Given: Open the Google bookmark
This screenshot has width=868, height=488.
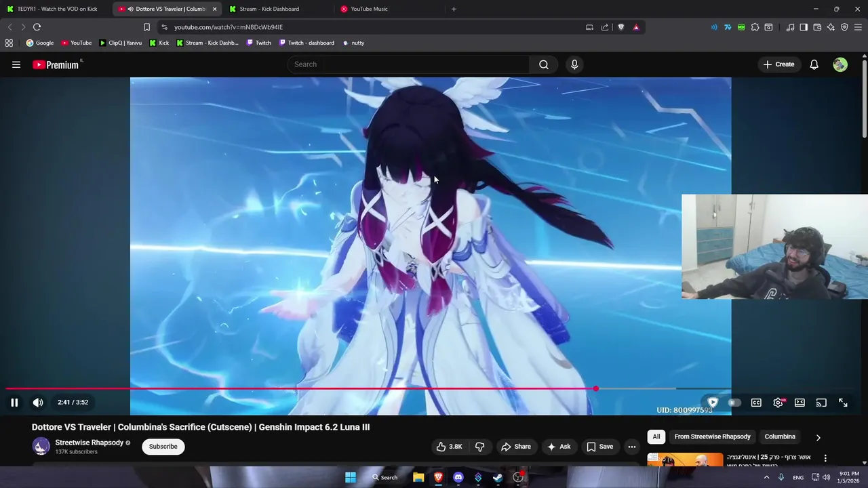Looking at the screenshot, I should [40, 43].
